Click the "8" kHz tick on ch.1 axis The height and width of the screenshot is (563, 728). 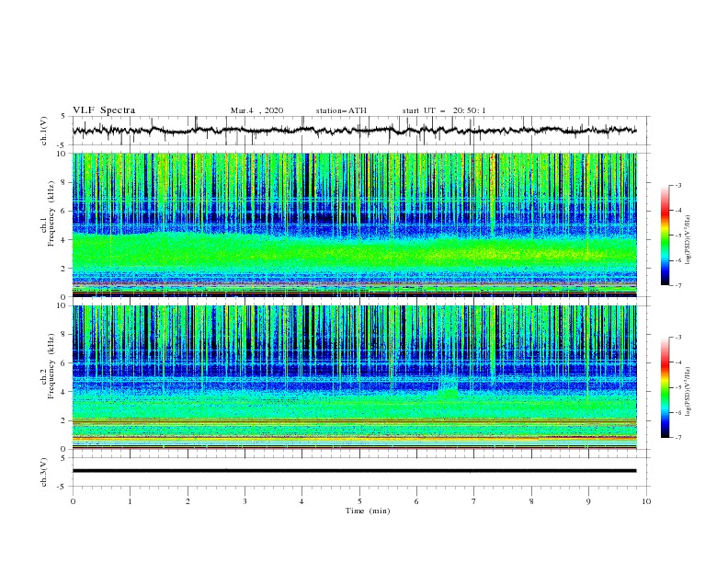(x=64, y=182)
